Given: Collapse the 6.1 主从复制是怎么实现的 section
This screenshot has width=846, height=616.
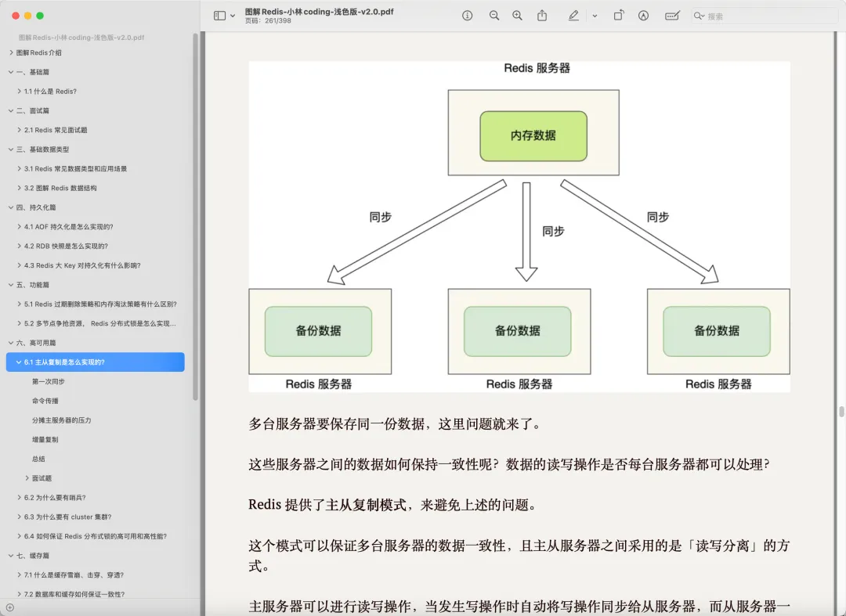Looking at the screenshot, I should pyautogui.click(x=19, y=362).
